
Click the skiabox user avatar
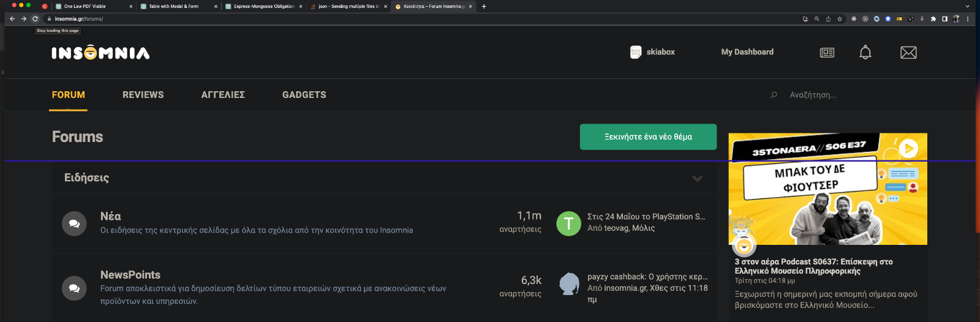(636, 52)
